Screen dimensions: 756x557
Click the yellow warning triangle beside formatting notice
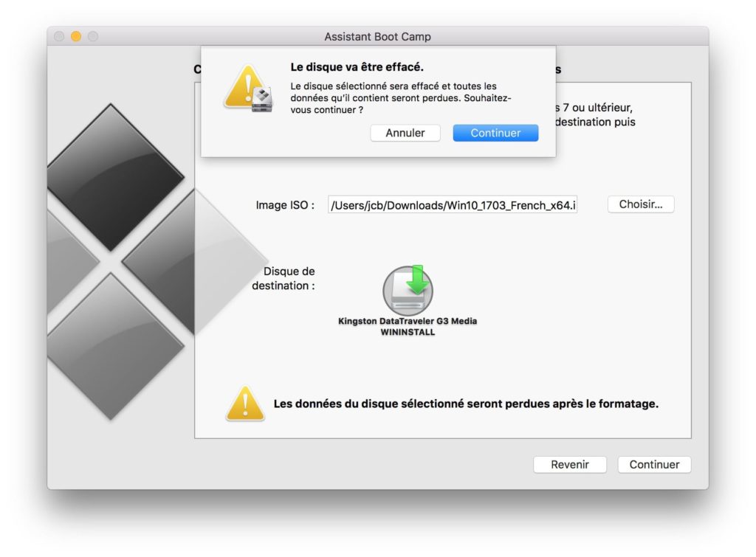[x=245, y=404]
